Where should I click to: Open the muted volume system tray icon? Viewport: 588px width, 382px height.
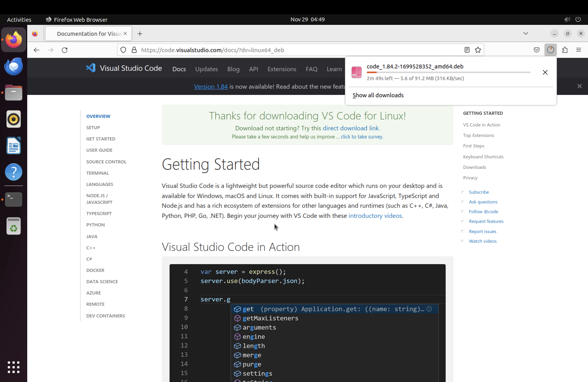tap(567, 19)
